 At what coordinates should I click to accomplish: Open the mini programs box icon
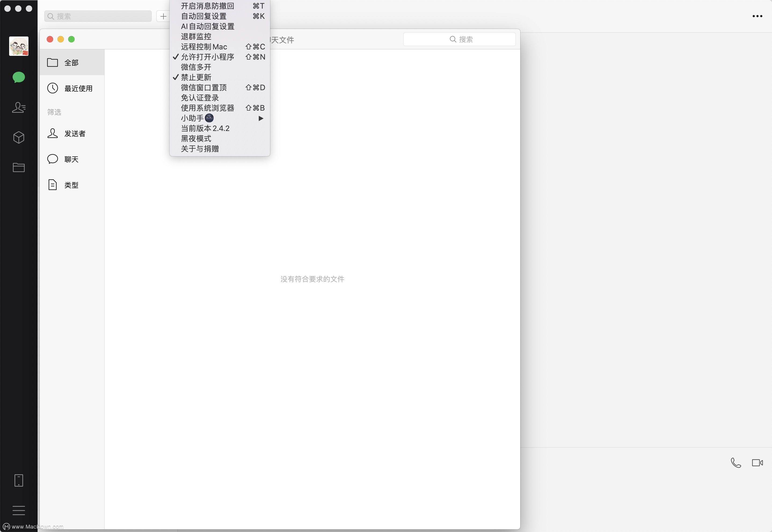(x=19, y=137)
